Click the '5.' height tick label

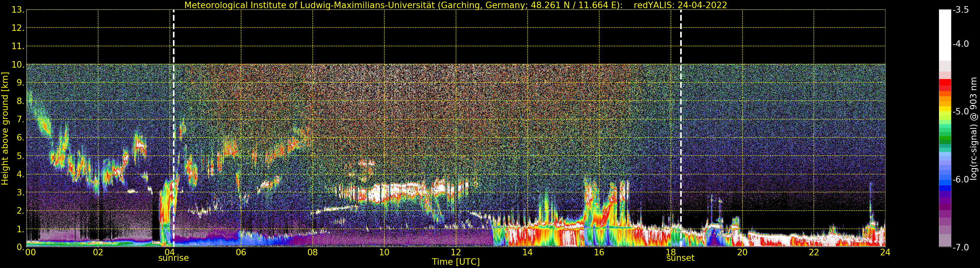21,156
